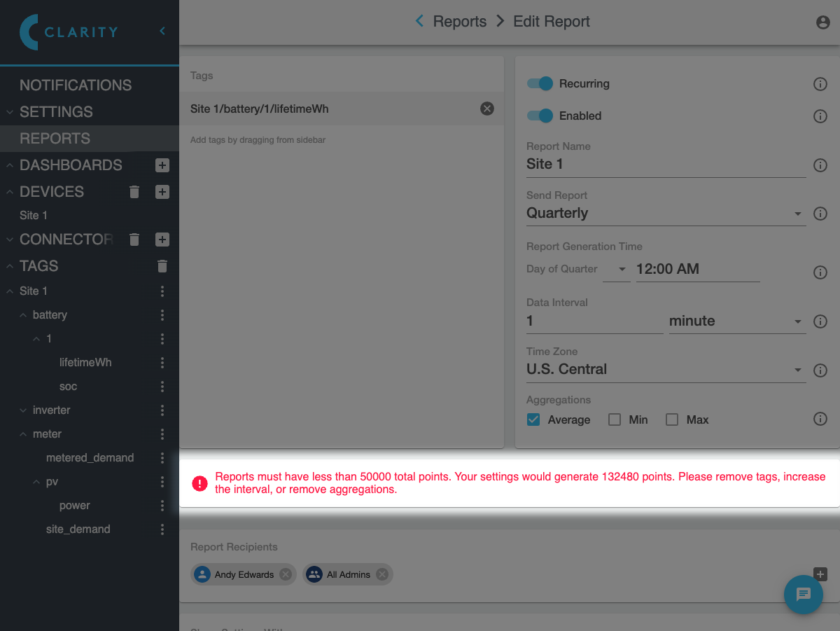This screenshot has height=631, width=840.
Task: Disable the Enabled switch
Action: pos(540,116)
